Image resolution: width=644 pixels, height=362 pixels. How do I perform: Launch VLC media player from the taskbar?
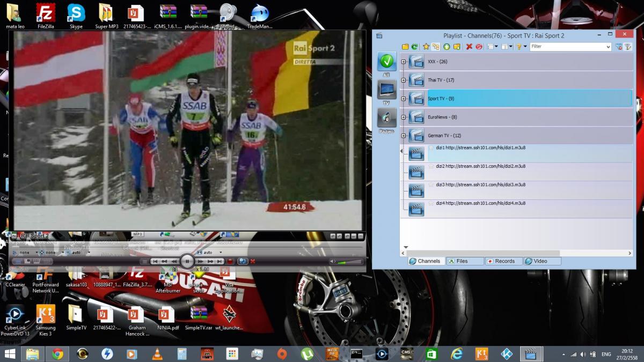(x=156, y=354)
